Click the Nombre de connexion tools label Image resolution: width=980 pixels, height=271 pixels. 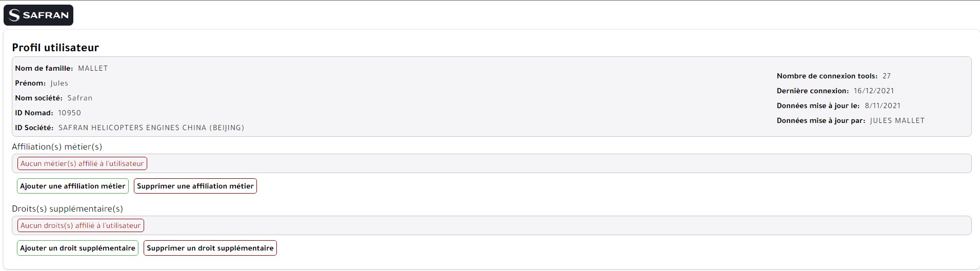point(827,76)
